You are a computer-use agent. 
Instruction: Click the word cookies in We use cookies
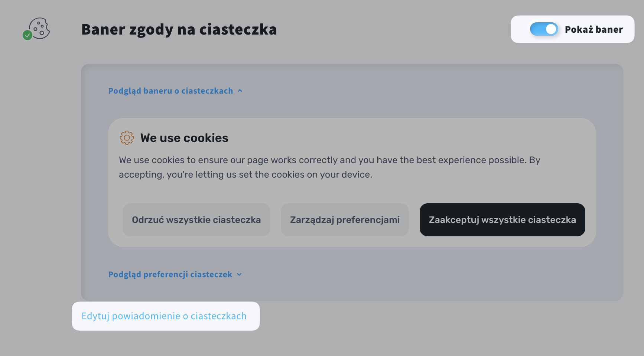[x=206, y=138]
